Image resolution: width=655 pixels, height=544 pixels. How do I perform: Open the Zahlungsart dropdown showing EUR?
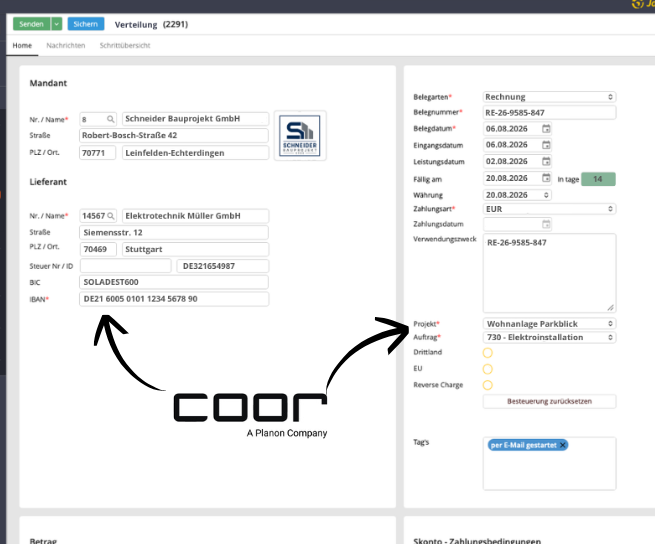coord(549,209)
